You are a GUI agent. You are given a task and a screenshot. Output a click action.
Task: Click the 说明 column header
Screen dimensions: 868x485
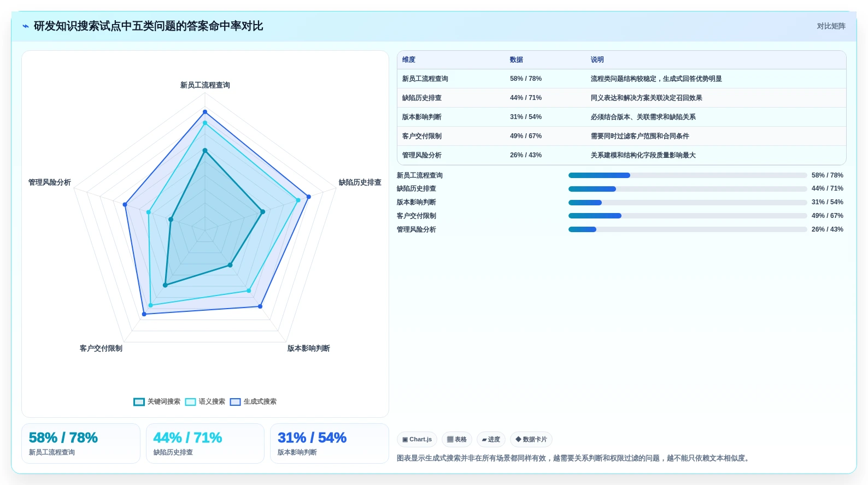pos(597,60)
